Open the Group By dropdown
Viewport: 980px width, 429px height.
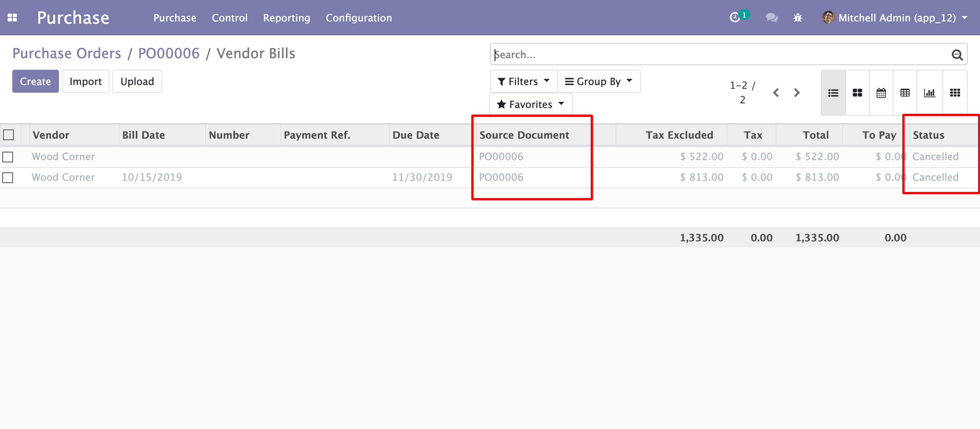pos(599,81)
